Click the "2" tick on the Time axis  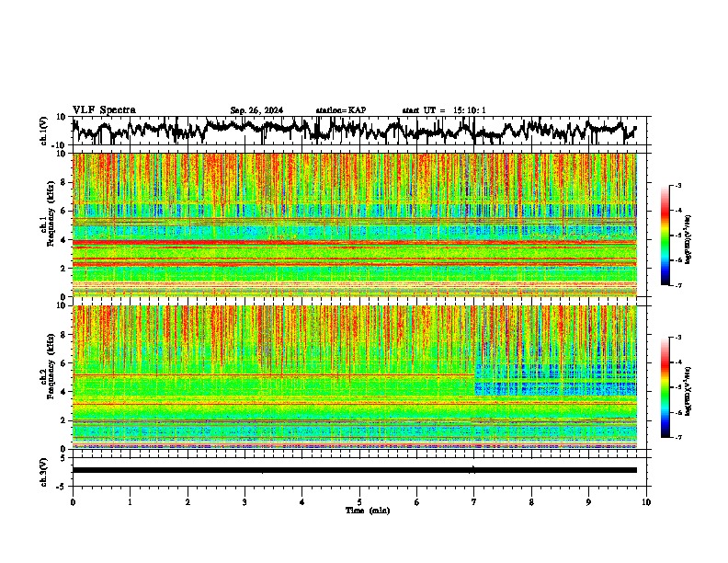(x=188, y=502)
